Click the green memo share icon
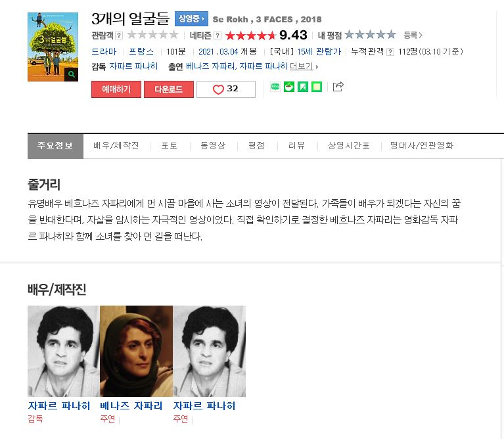This screenshot has width=504, height=439. tap(317, 87)
